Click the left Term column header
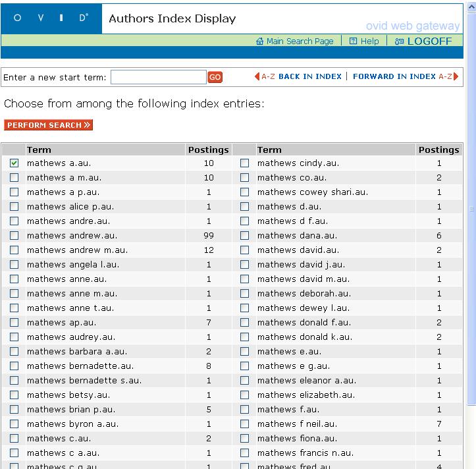The image size is (476, 469). click(39, 150)
